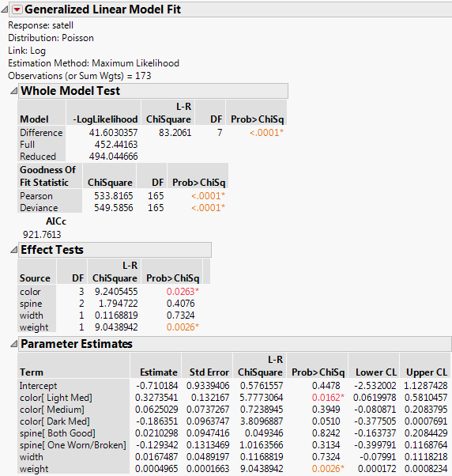Select the Parameter Estimates title bar
The height and width of the screenshot is (476, 452).
235,344
